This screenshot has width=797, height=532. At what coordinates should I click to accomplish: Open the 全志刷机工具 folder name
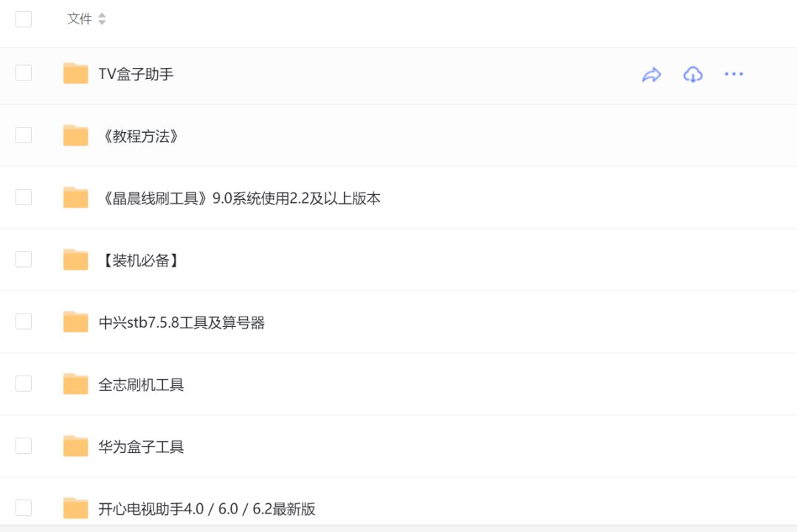141,384
